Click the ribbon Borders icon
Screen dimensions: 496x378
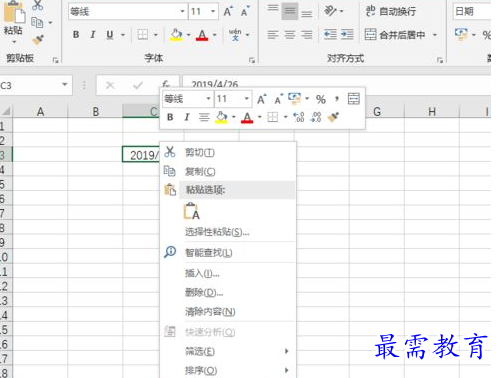coord(143,35)
